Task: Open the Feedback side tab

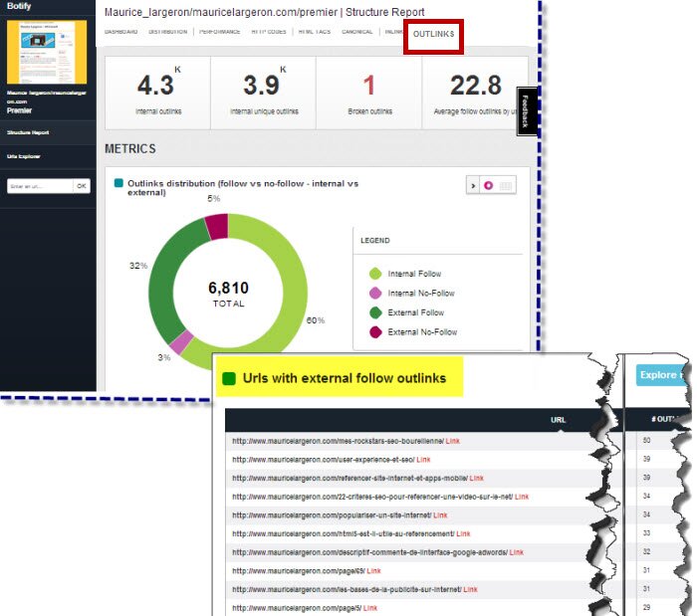Action: click(x=526, y=111)
